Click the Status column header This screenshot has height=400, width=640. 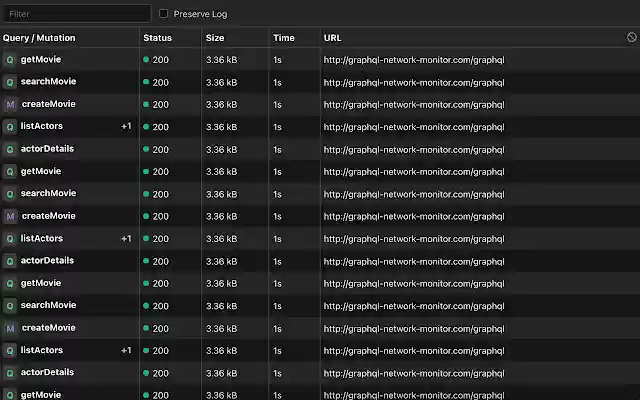[158, 38]
